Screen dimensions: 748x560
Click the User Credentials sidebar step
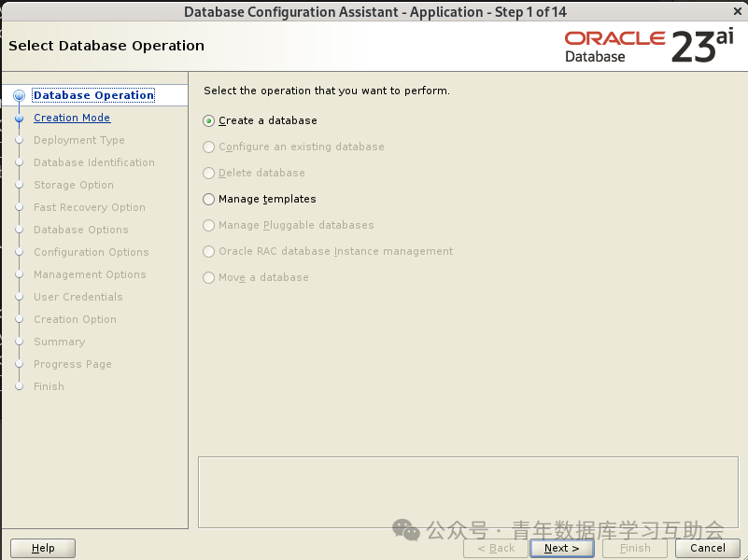pos(78,297)
